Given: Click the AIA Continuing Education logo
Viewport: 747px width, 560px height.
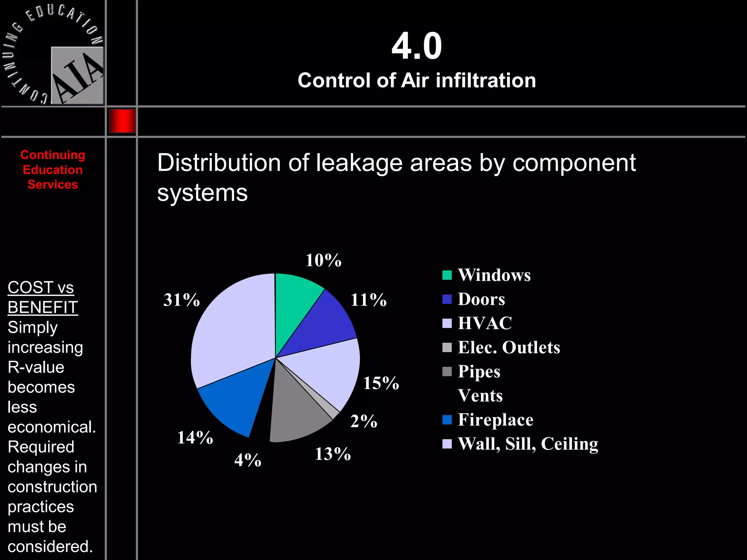Looking at the screenshot, I should tap(53, 55).
